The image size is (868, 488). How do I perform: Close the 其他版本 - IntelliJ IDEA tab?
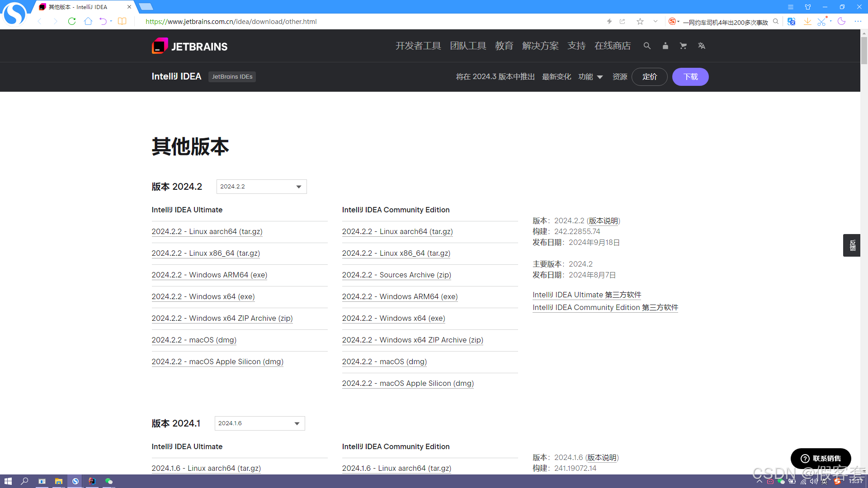coord(129,7)
